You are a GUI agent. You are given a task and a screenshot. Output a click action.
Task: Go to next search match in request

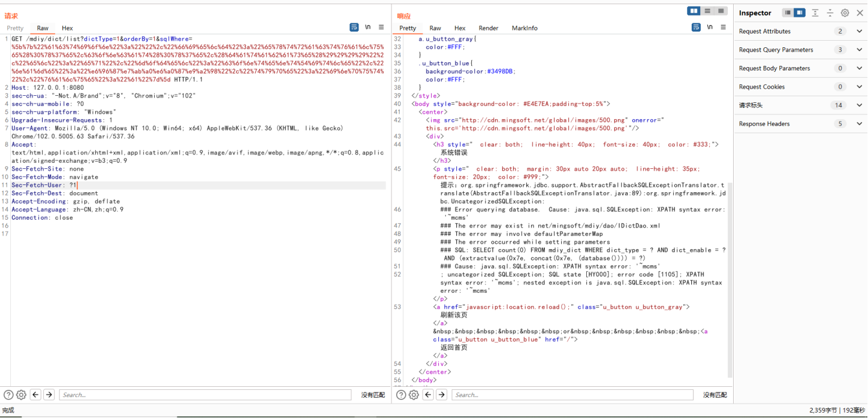pyautogui.click(x=49, y=395)
